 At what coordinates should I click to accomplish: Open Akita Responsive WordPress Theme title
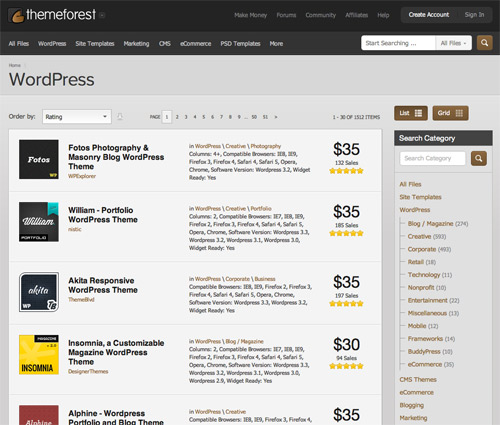tap(103, 285)
